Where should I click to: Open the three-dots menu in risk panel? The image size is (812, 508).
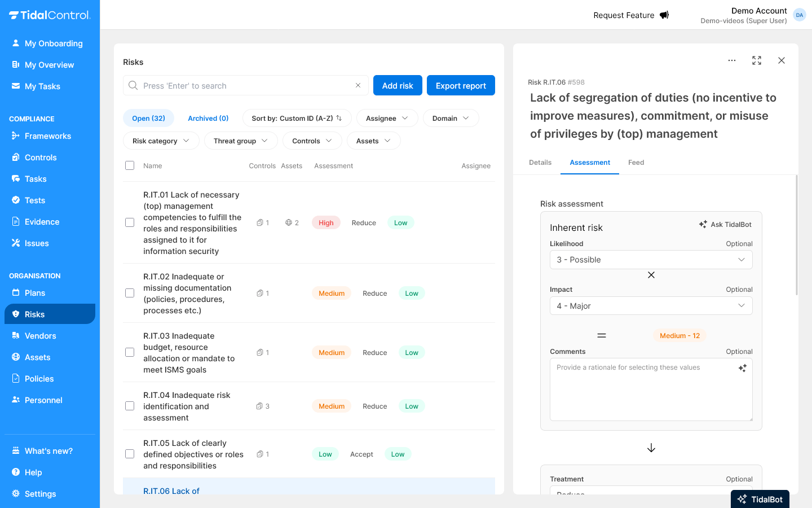coord(732,60)
